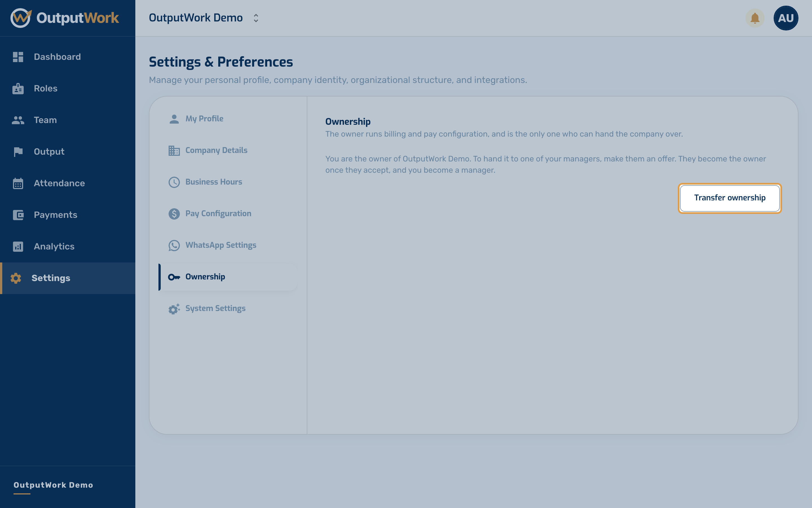Click the OutputWork logo icon
The height and width of the screenshot is (508, 812).
(x=21, y=18)
